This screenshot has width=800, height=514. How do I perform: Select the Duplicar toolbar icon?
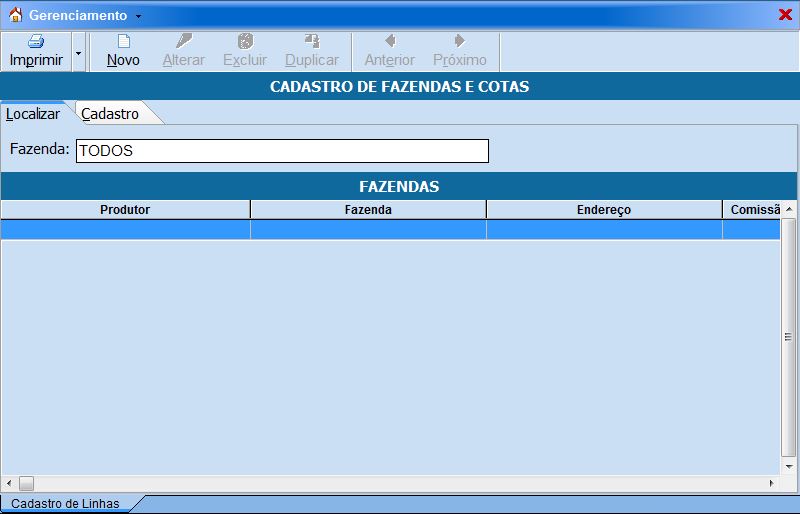click(312, 42)
